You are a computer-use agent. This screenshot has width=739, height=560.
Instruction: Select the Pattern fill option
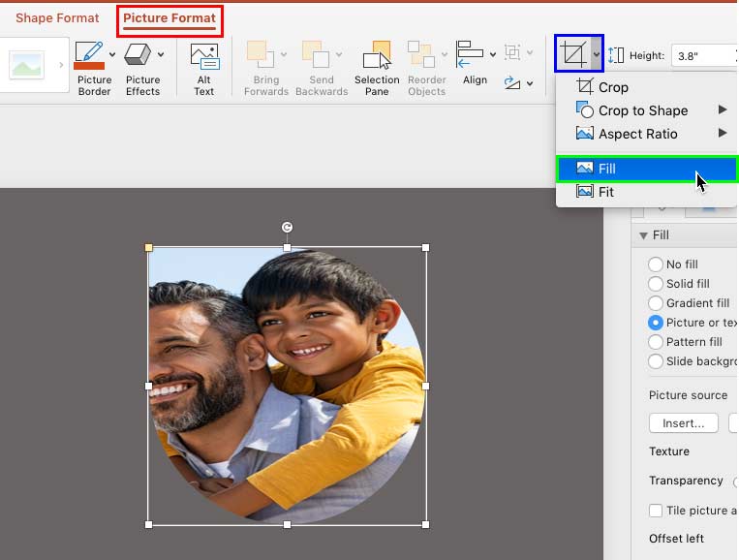pyautogui.click(x=655, y=342)
